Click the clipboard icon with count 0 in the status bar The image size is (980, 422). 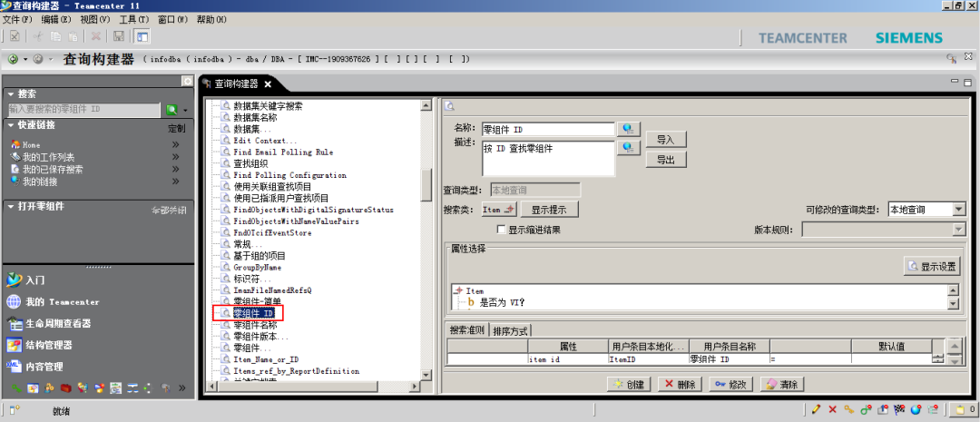(963, 410)
